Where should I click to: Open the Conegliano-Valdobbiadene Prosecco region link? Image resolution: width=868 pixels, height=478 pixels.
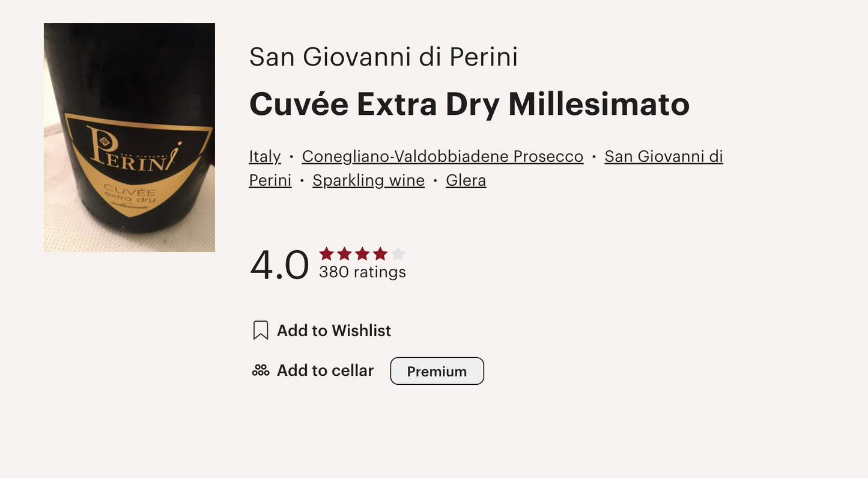(x=443, y=156)
